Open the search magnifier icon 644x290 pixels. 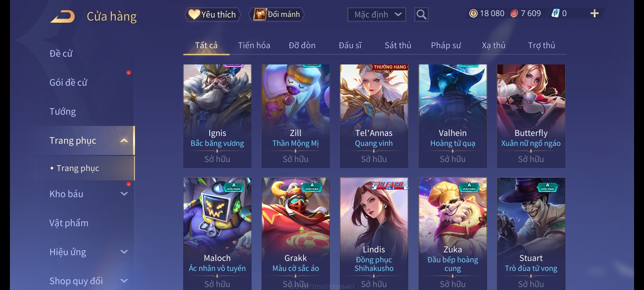pos(421,15)
